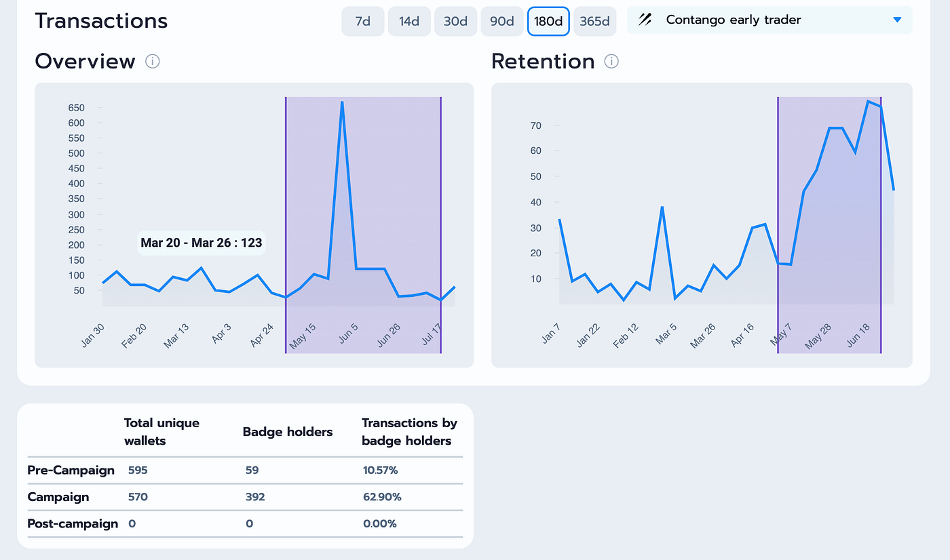Click the Mar 20 - Mar 26 : 123 tooltip

click(x=202, y=242)
